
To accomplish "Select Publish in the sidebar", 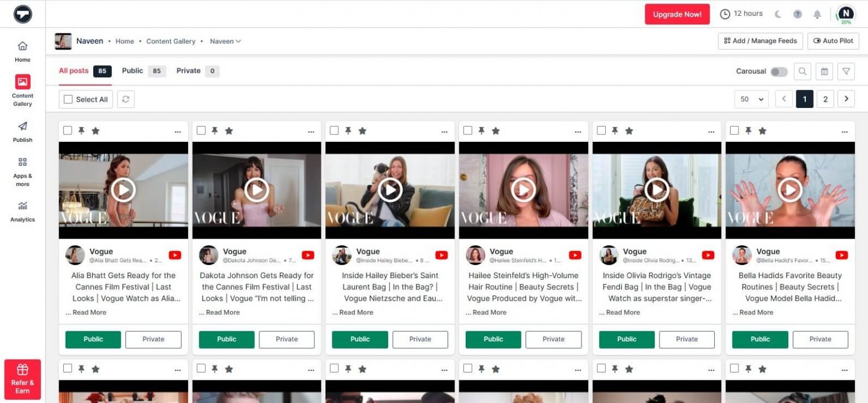I will pos(22,132).
